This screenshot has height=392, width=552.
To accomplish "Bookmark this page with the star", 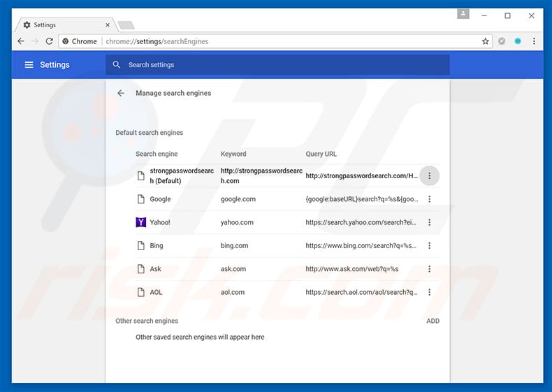I will pyautogui.click(x=486, y=41).
